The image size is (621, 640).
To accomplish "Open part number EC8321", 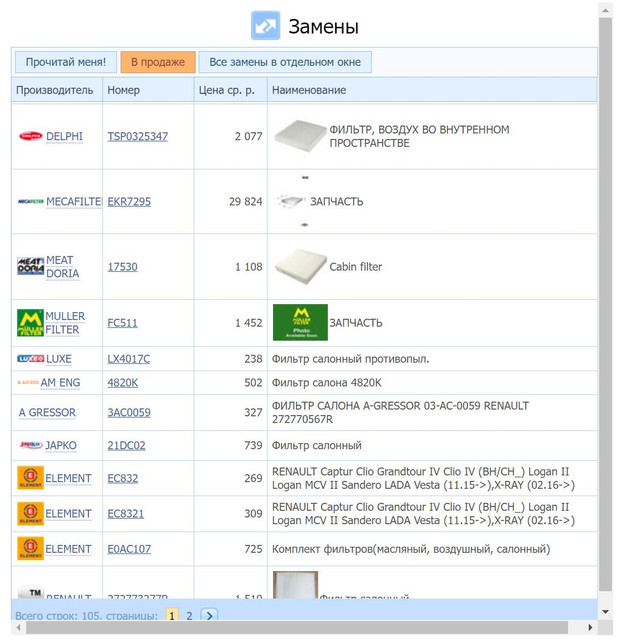I will click(x=126, y=514).
